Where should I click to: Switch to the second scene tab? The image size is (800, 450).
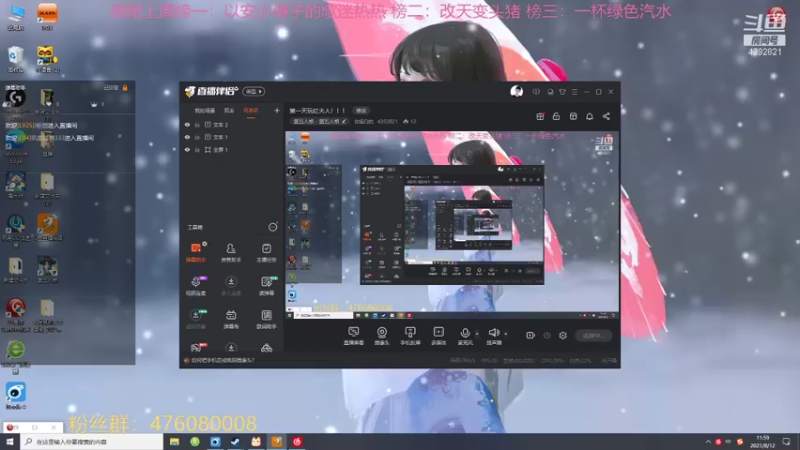[229, 111]
